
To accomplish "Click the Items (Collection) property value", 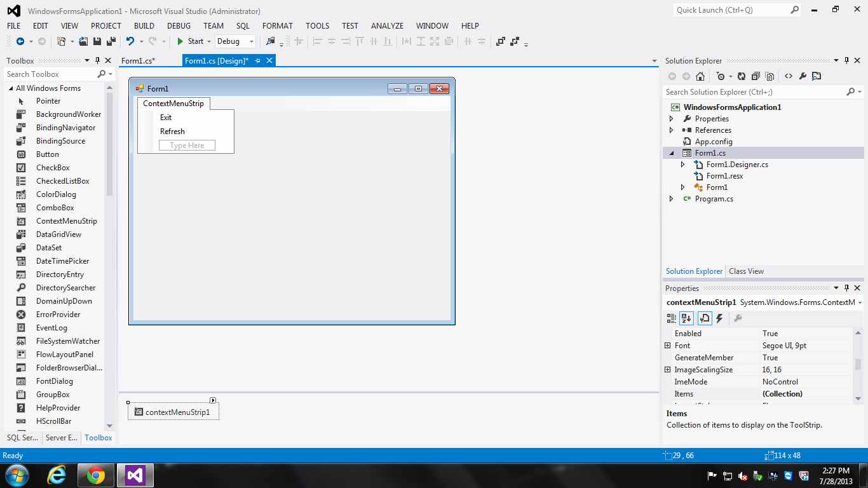I will pos(807,394).
